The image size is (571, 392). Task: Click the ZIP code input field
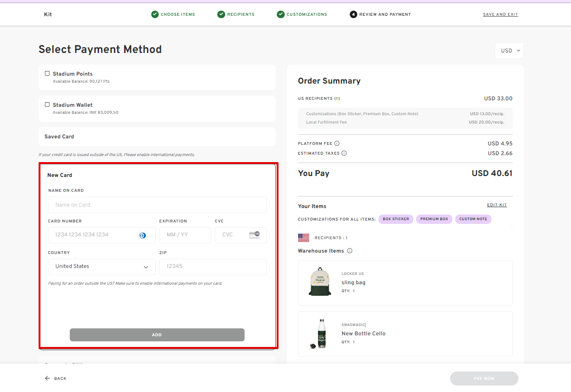(x=212, y=267)
